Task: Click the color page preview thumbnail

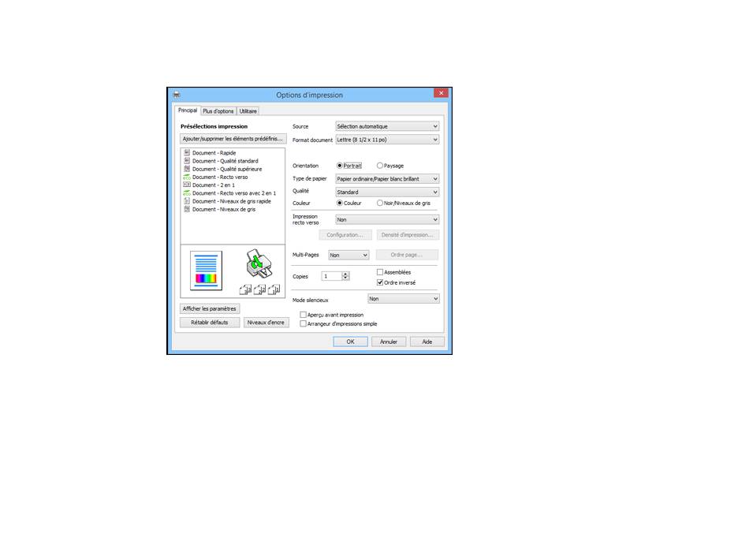Action: 206,271
